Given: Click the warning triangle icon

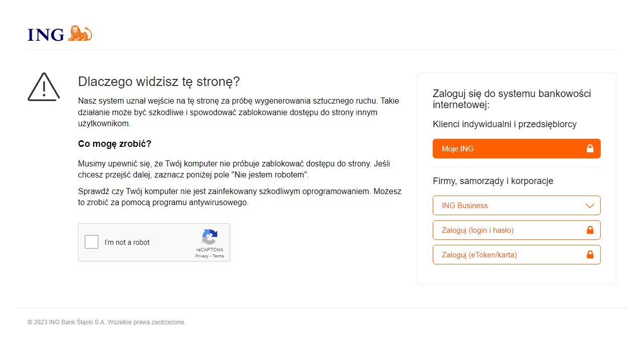Looking at the screenshot, I should pyautogui.click(x=43, y=87).
